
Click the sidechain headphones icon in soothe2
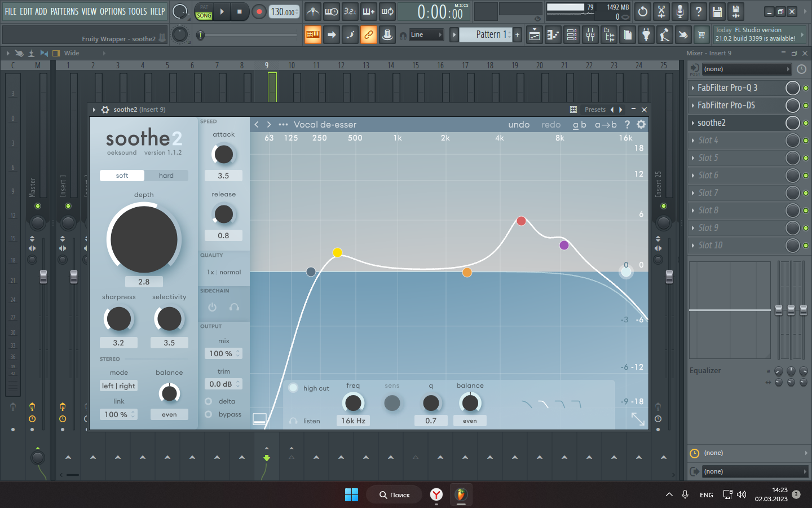234,307
